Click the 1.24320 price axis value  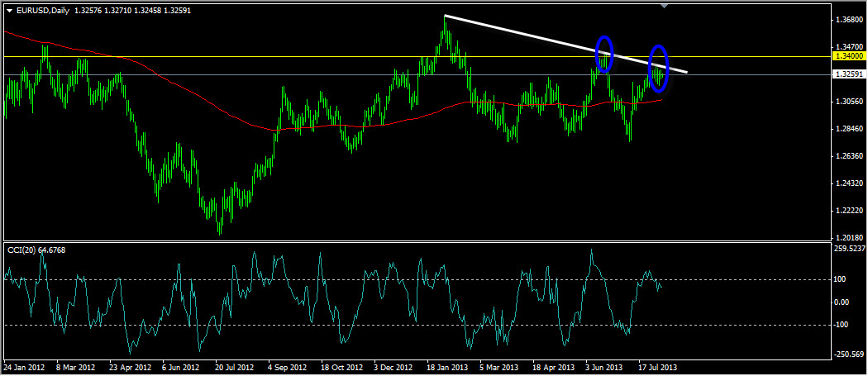coord(851,183)
